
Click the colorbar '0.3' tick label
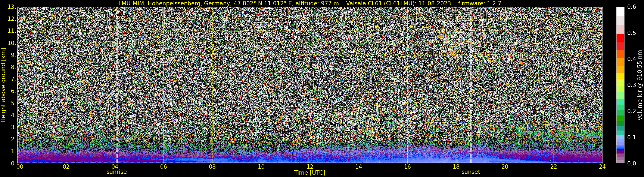click(632, 85)
